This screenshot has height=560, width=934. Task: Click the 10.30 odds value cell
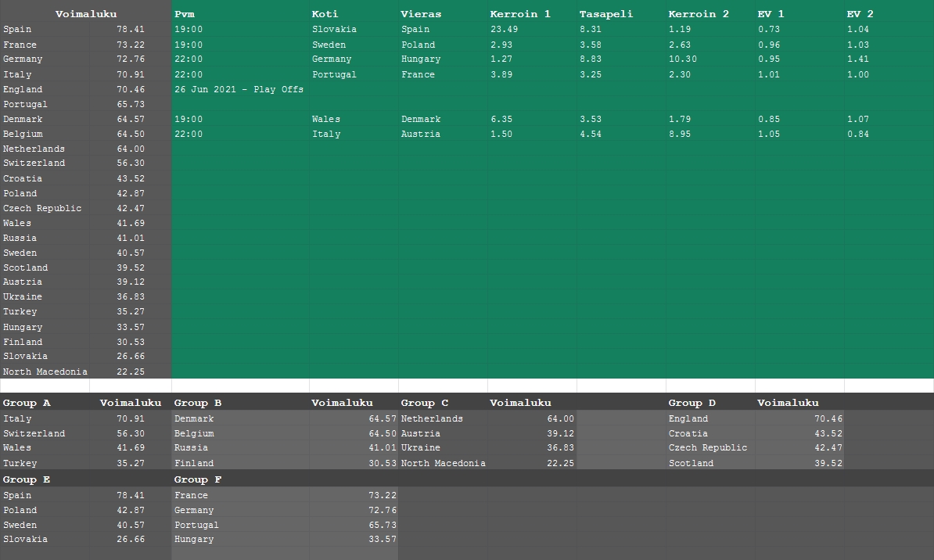pyautogui.click(x=682, y=59)
